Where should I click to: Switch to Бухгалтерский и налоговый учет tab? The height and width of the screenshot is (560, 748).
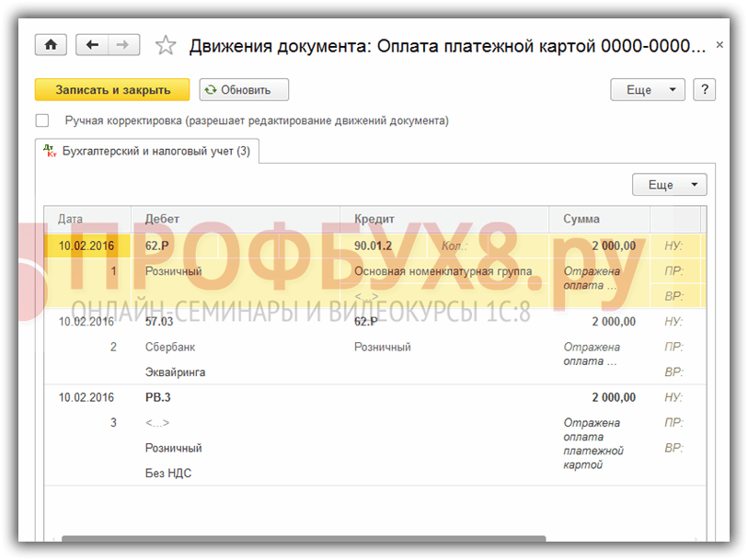click(x=155, y=151)
